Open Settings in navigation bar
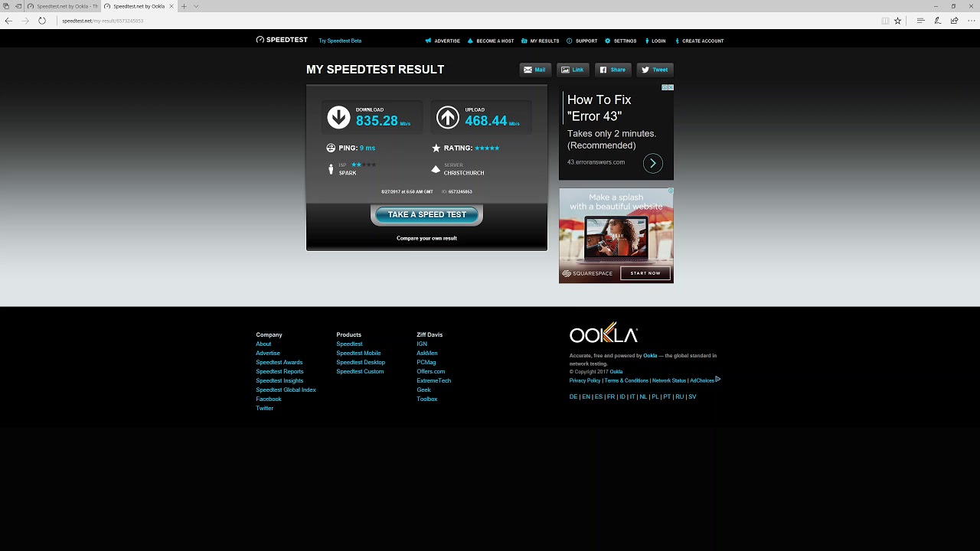The image size is (980, 551). click(621, 41)
